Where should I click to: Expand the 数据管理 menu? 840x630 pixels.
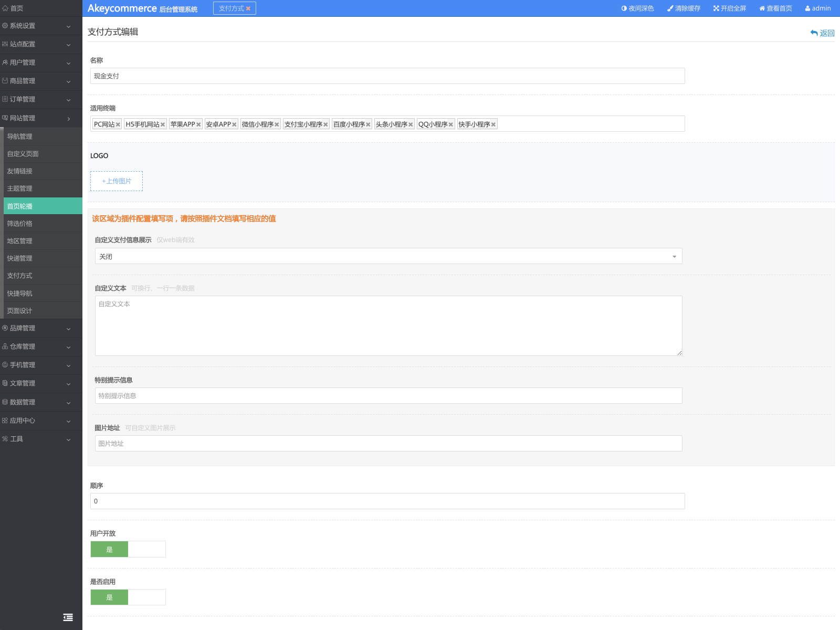tap(68, 403)
